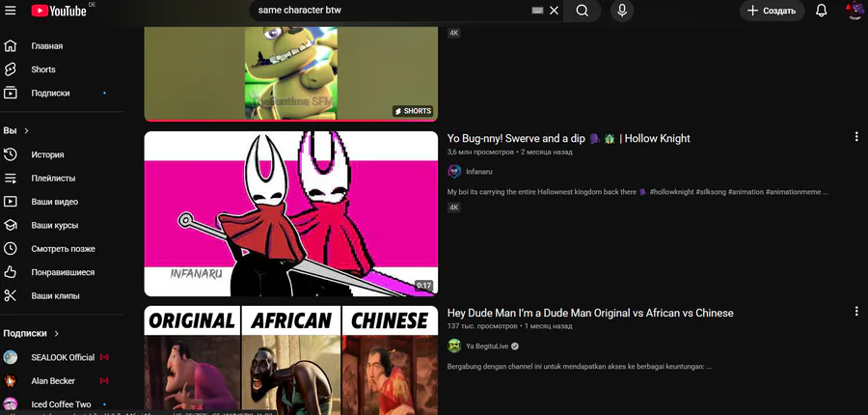This screenshot has height=415, width=868.
Task: Click the YouTube logo
Action: pyautogui.click(x=59, y=11)
